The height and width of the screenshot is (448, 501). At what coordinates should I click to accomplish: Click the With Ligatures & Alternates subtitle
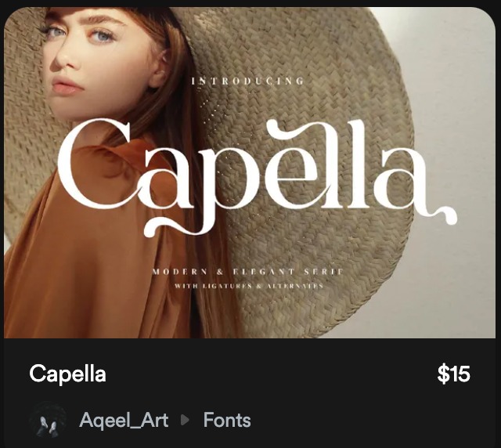point(247,287)
